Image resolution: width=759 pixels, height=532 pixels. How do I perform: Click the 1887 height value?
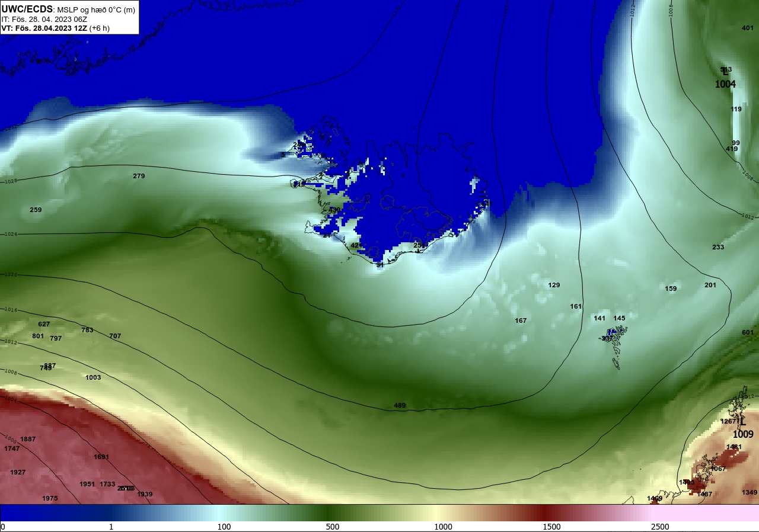[x=28, y=439]
